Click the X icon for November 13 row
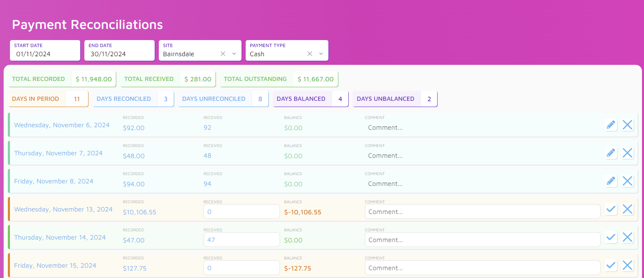This screenshot has height=278, width=644. (x=627, y=209)
